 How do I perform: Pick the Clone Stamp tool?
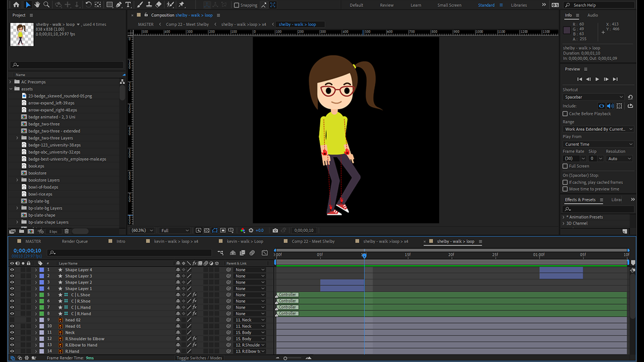pyautogui.click(x=149, y=5)
